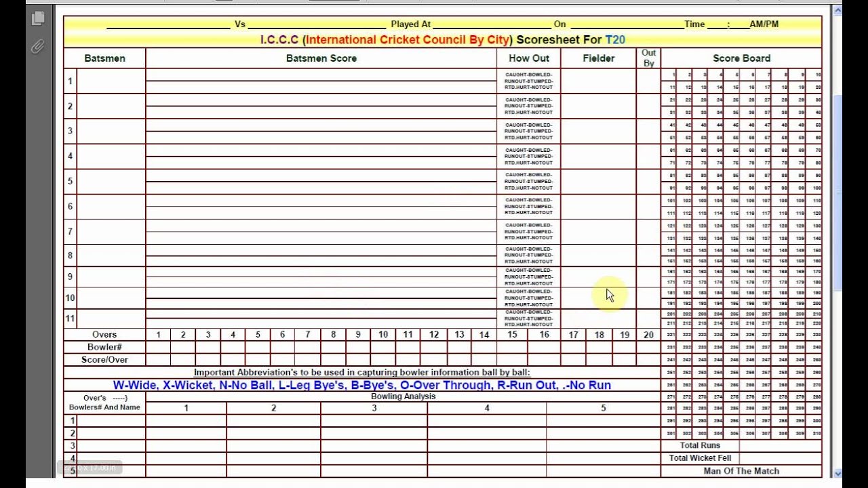Screen dimensions: 868x488
Task: Click the 'Batsmen' column header
Action: [104, 58]
